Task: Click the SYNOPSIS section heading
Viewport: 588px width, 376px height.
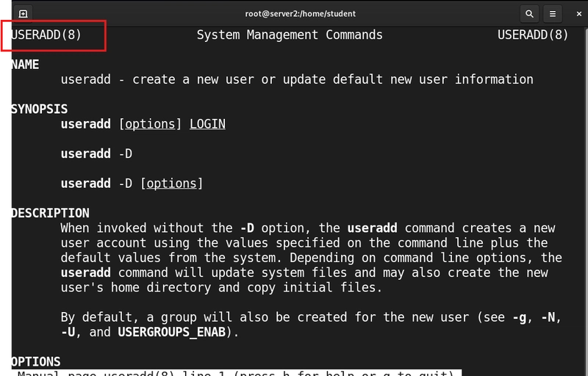Action: pos(40,109)
